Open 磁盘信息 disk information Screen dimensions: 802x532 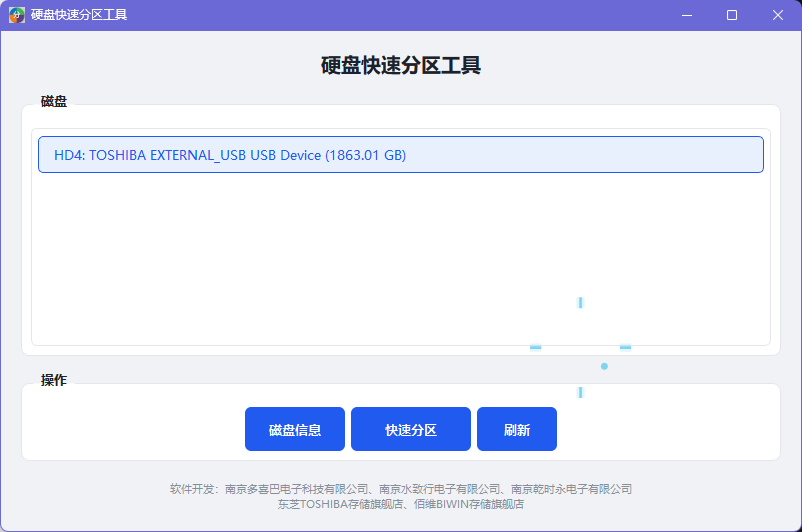click(295, 429)
